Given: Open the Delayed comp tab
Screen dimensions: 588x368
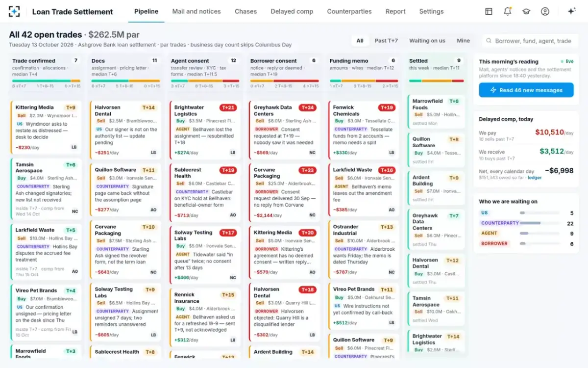Looking at the screenshot, I should pos(292,11).
